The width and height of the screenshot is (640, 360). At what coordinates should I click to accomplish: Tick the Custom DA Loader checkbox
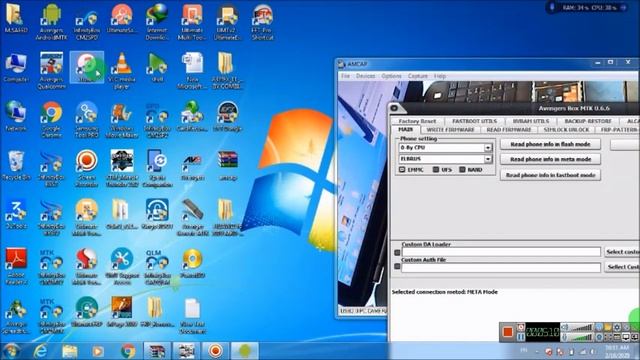[x=397, y=253]
